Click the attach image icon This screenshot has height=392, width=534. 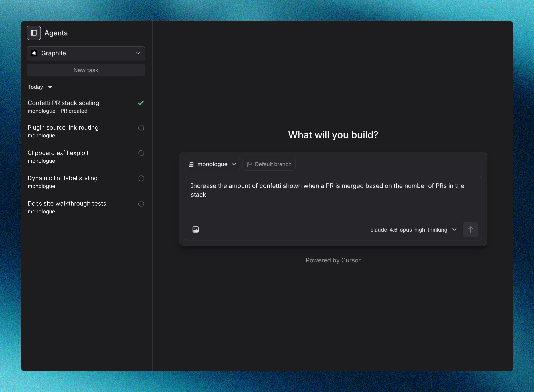coord(195,229)
